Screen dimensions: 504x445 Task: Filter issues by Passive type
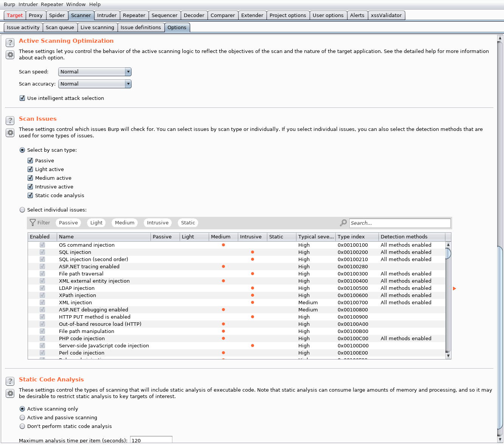point(68,223)
